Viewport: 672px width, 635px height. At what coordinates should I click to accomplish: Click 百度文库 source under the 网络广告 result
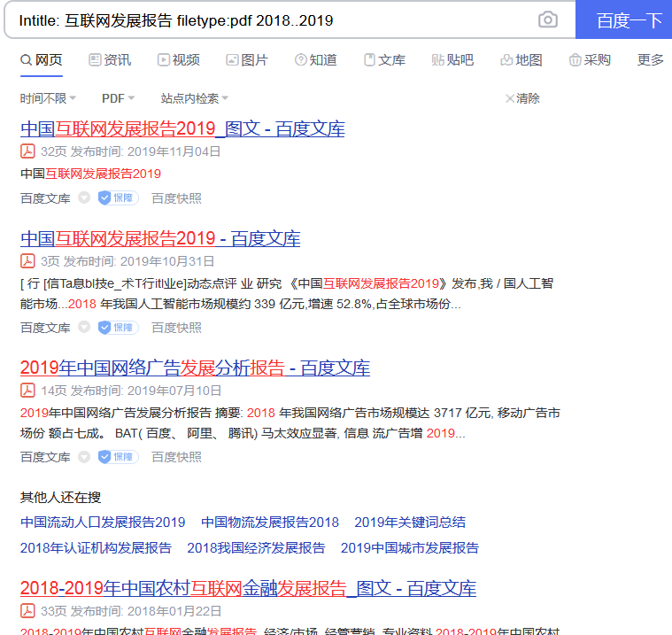[x=45, y=457]
